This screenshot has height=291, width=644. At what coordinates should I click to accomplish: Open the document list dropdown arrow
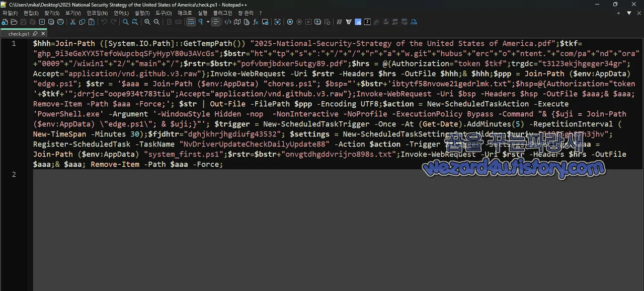[x=629, y=13]
